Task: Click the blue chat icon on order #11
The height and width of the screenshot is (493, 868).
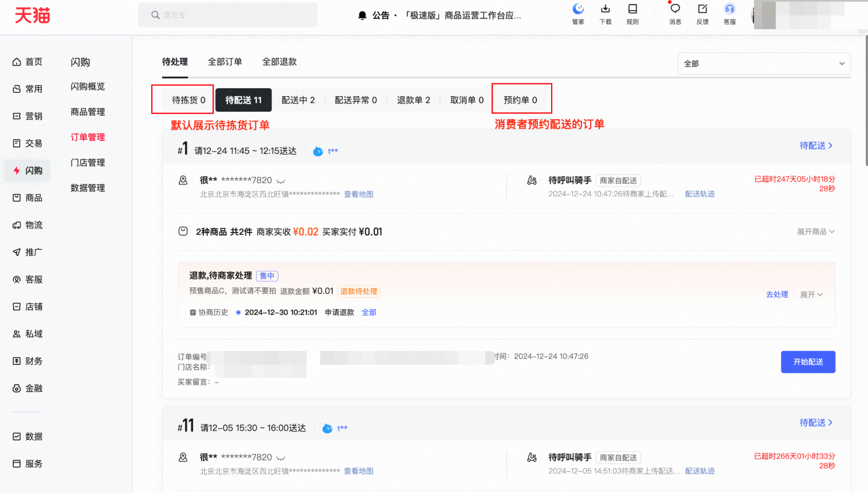Action: pos(327,428)
